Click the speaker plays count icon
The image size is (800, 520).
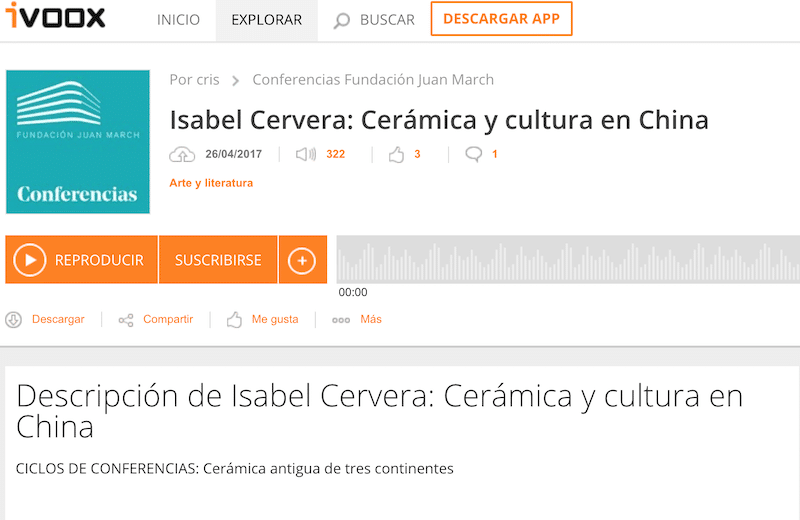(305, 154)
